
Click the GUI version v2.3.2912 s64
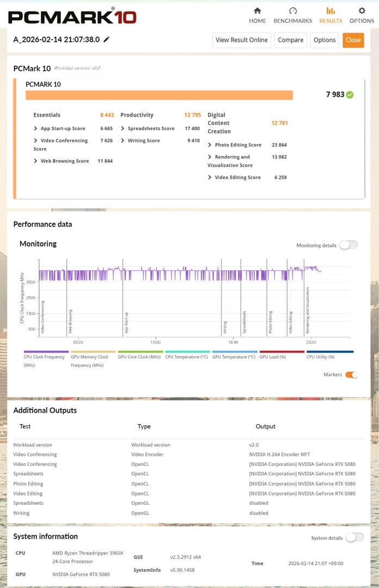(185, 557)
